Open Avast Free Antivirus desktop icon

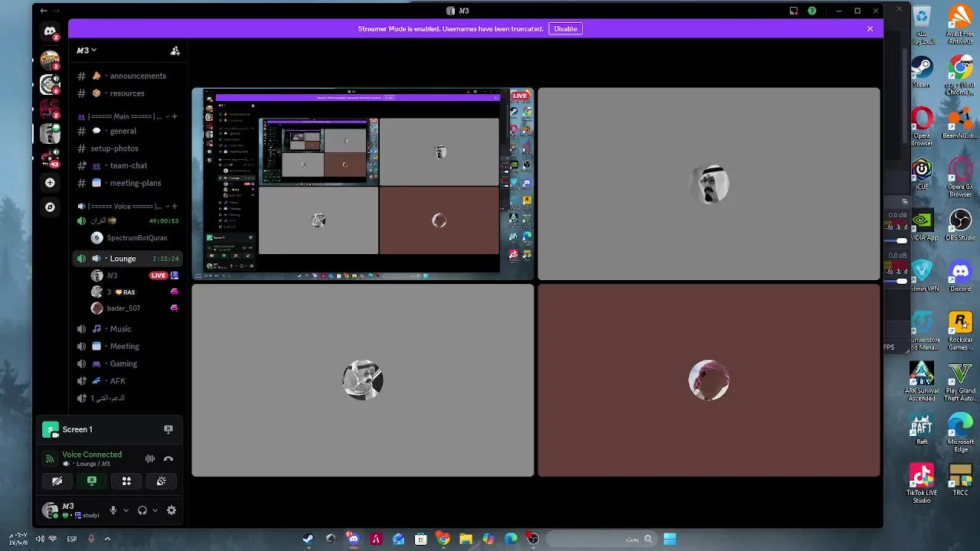(x=960, y=21)
